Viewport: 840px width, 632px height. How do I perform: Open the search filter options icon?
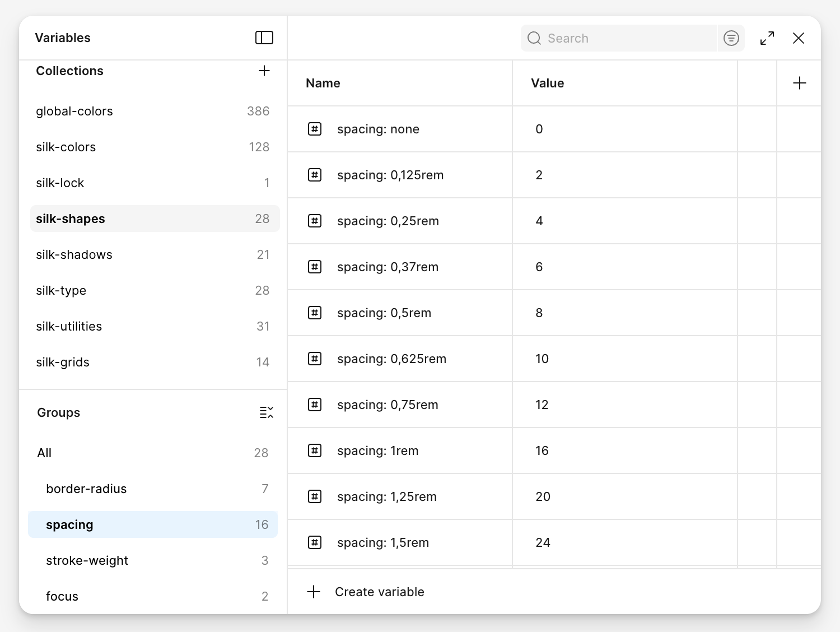point(731,38)
